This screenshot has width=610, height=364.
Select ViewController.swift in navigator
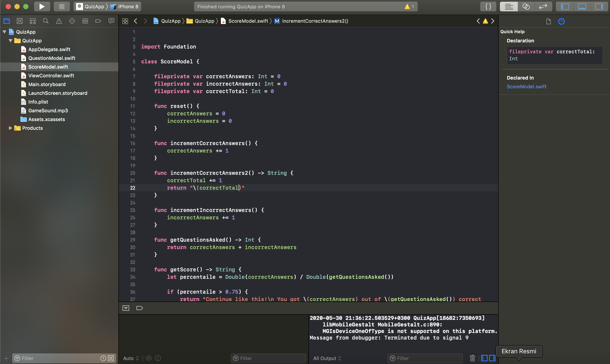point(51,76)
